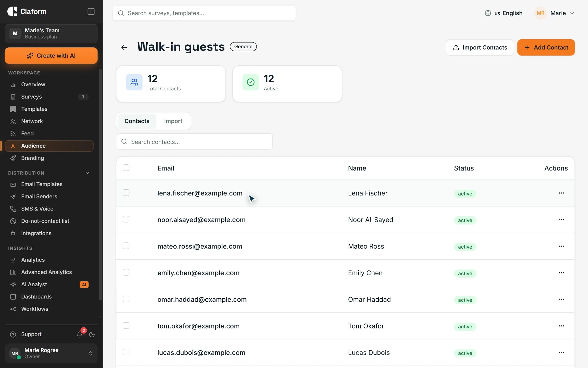Click the Import Contacts button
This screenshot has height=368, width=588.
(x=480, y=47)
